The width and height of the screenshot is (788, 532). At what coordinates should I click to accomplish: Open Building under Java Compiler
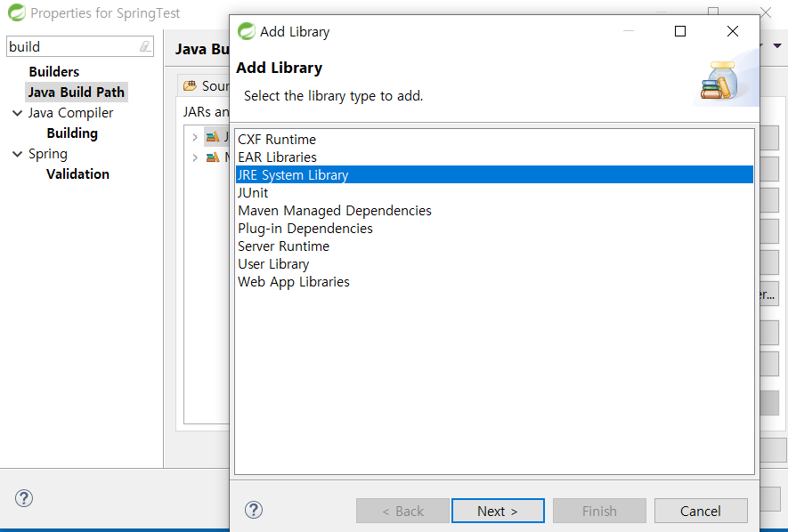(72, 133)
